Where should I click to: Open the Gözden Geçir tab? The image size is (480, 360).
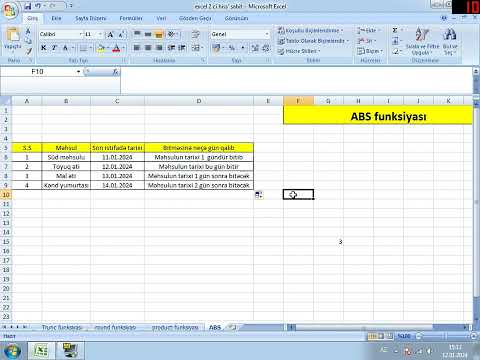tap(195, 18)
